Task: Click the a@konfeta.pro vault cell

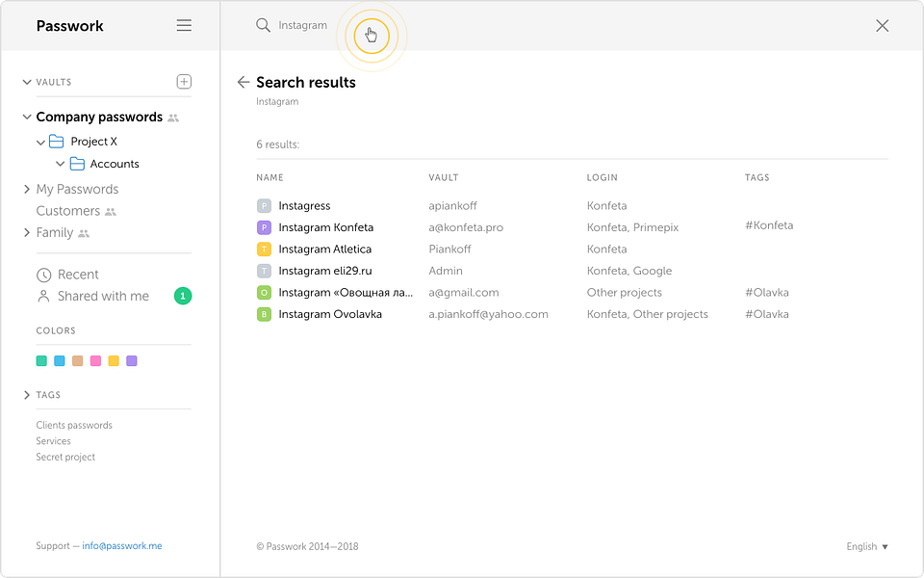Action: click(466, 227)
